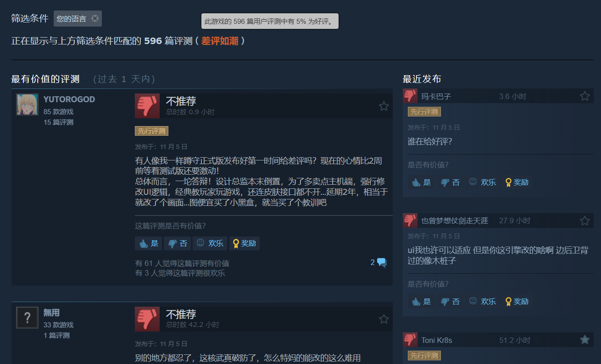The width and height of the screenshot is (601, 364).
Task: Vote 否 on 也曾梦想仗剑走天涯's review
Action: click(x=450, y=302)
